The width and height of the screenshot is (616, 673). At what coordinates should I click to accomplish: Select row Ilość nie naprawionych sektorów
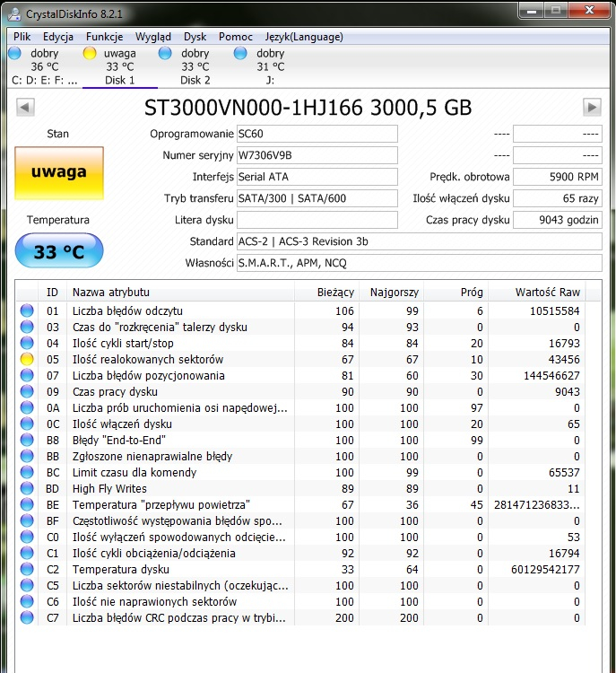[300, 602]
